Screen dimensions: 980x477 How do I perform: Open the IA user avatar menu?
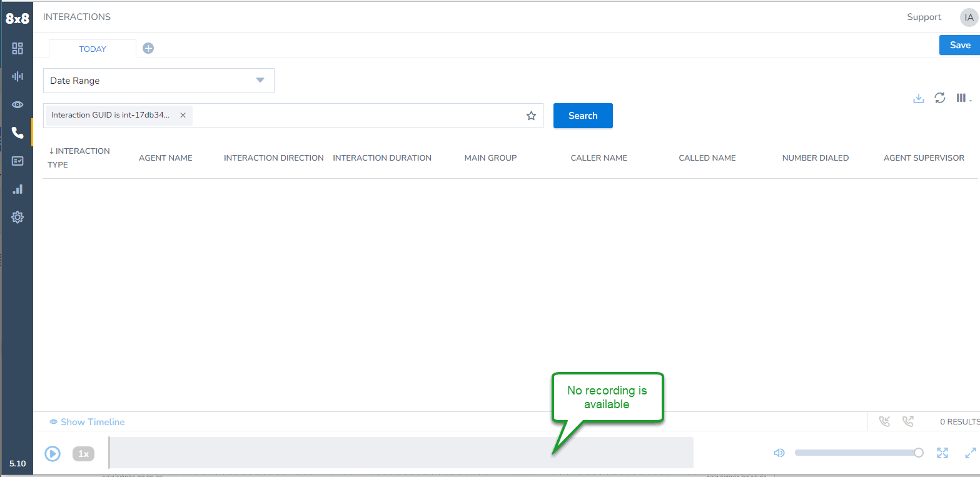(x=969, y=18)
